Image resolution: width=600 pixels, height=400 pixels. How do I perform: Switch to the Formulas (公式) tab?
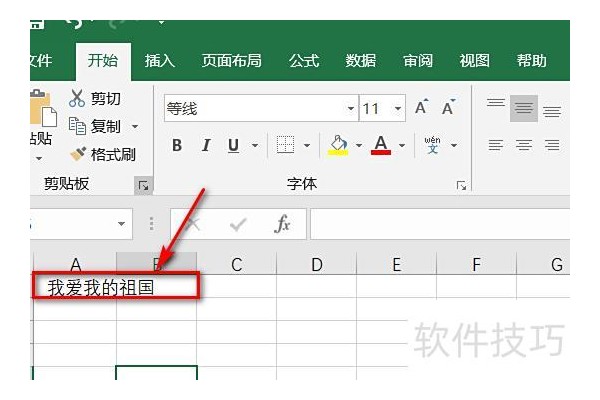(x=304, y=61)
